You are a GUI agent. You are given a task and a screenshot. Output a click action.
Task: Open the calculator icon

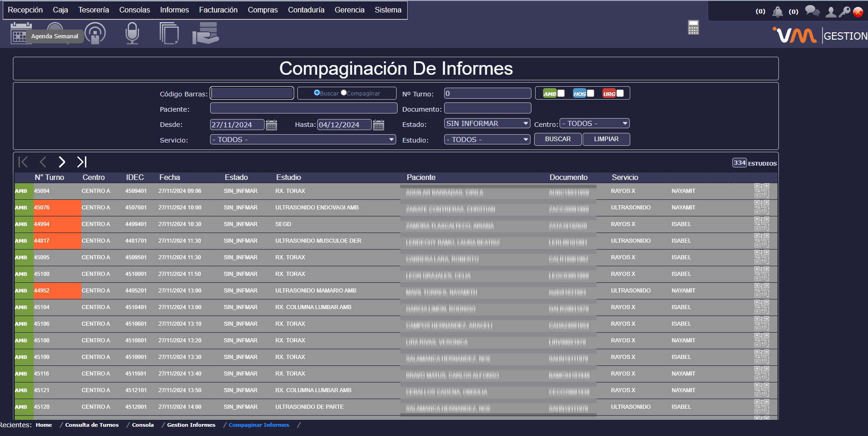click(693, 28)
